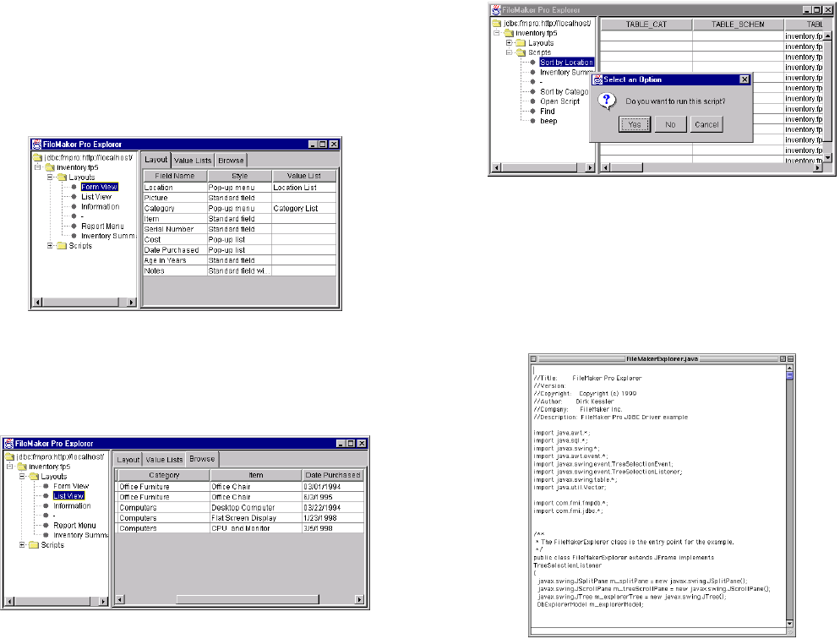Select Report Menu layout in middle window

pyautogui.click(x=102, y=226)
